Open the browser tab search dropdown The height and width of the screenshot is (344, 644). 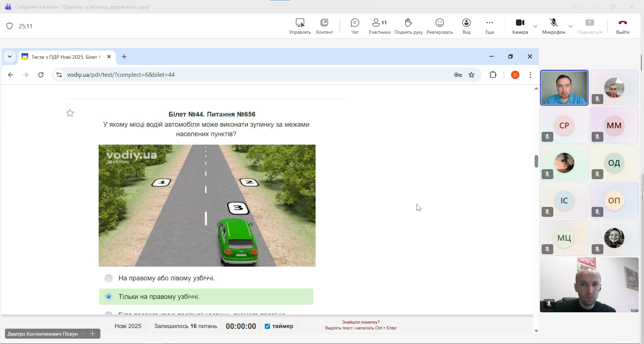click(10, 57)
